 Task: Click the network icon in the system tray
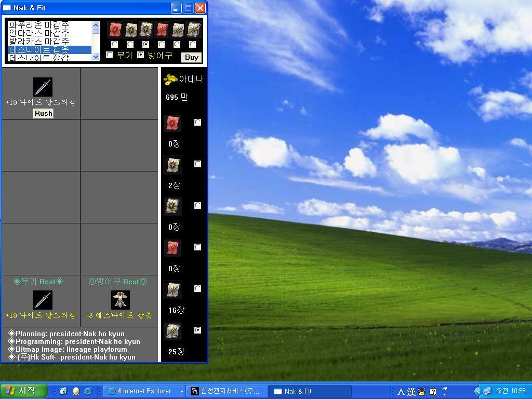point(487,391)
